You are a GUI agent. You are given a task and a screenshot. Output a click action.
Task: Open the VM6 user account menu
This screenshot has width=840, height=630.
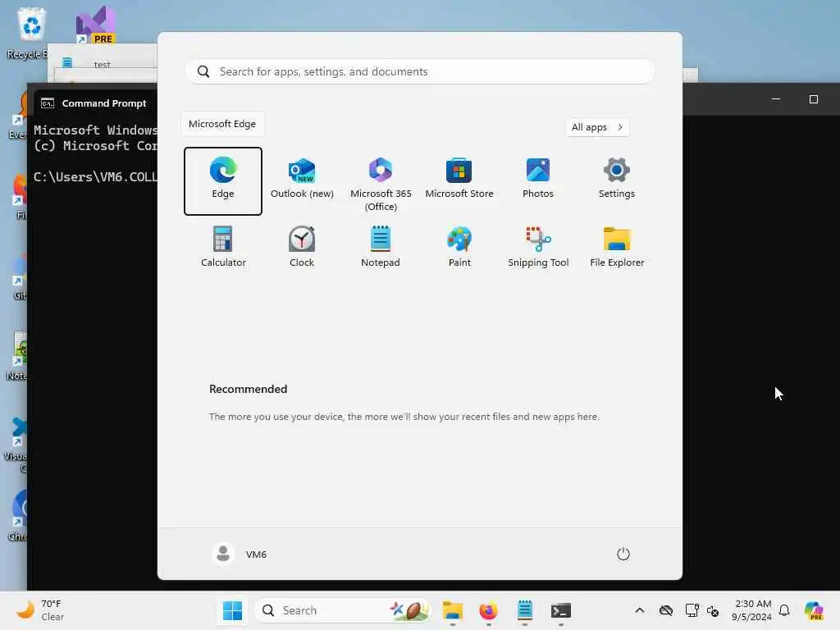click(x=240, y=554)
